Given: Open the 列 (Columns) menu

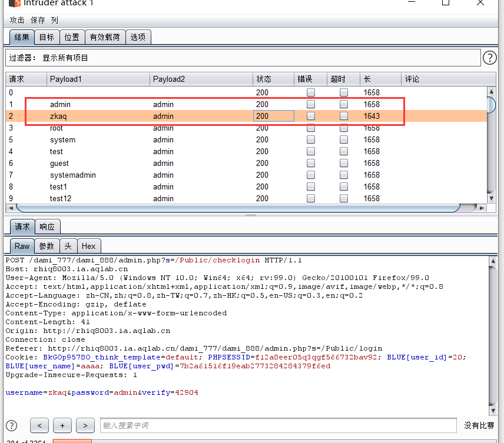Looking at the screenshot, I should click(x=54, y=20).
